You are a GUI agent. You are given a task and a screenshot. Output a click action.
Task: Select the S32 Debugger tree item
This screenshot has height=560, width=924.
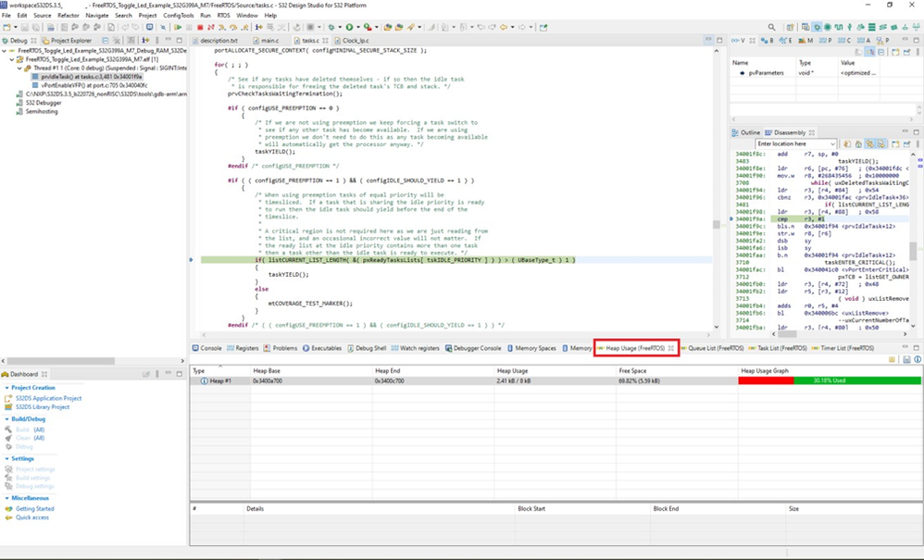[x=39, y=103]
